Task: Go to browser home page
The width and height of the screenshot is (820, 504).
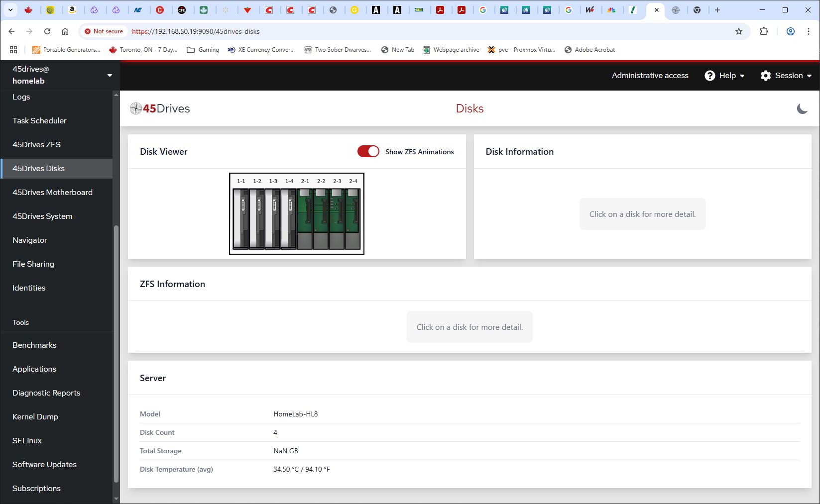Action: tap(65, 31)
